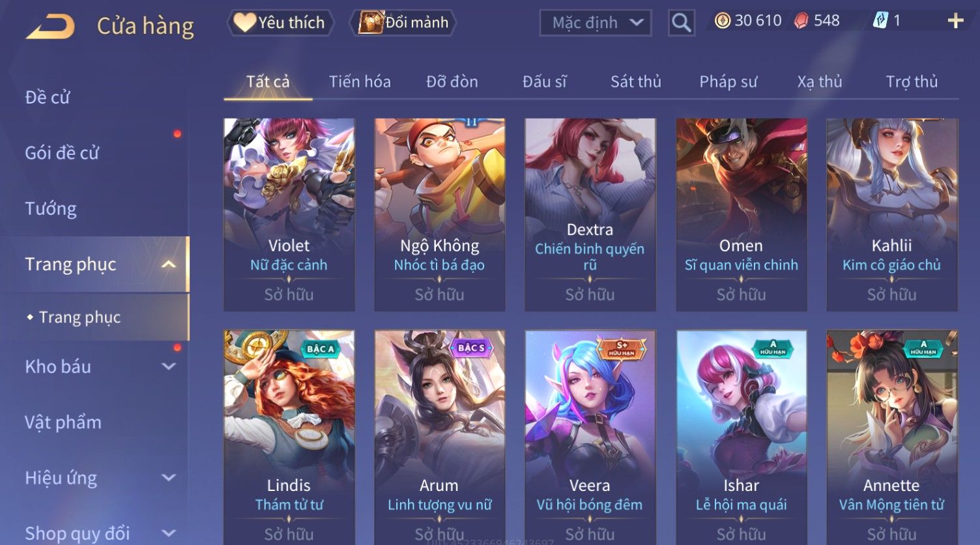
Task: Tap the gold coin balance icon
Action: (x=722, y=21)
